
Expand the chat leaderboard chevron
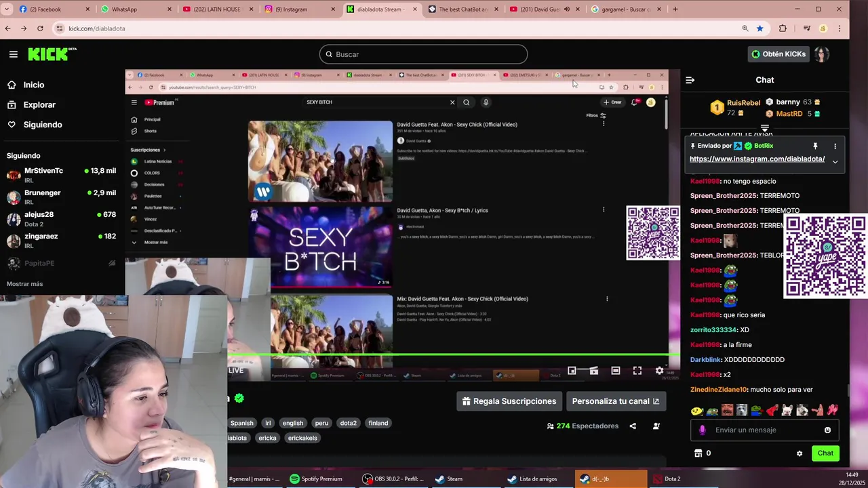tap(764, 128)
